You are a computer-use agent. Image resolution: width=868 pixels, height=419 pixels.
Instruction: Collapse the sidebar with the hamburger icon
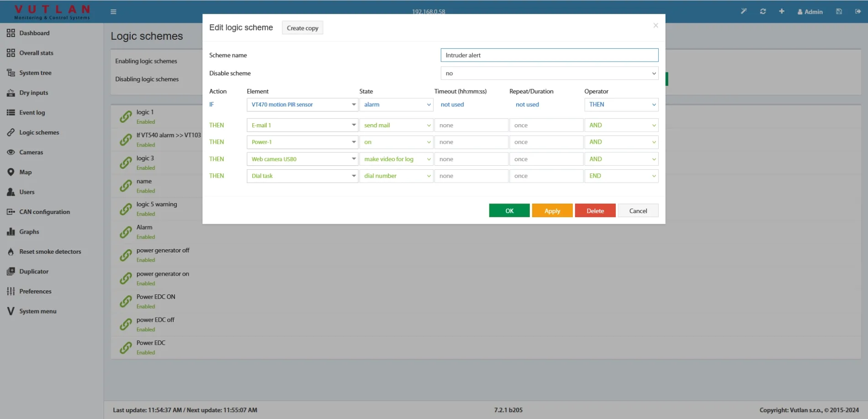tap(113, 11)
